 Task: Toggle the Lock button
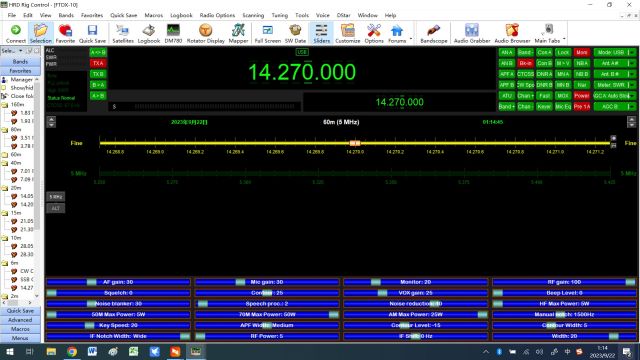click(x=563, y=52)
